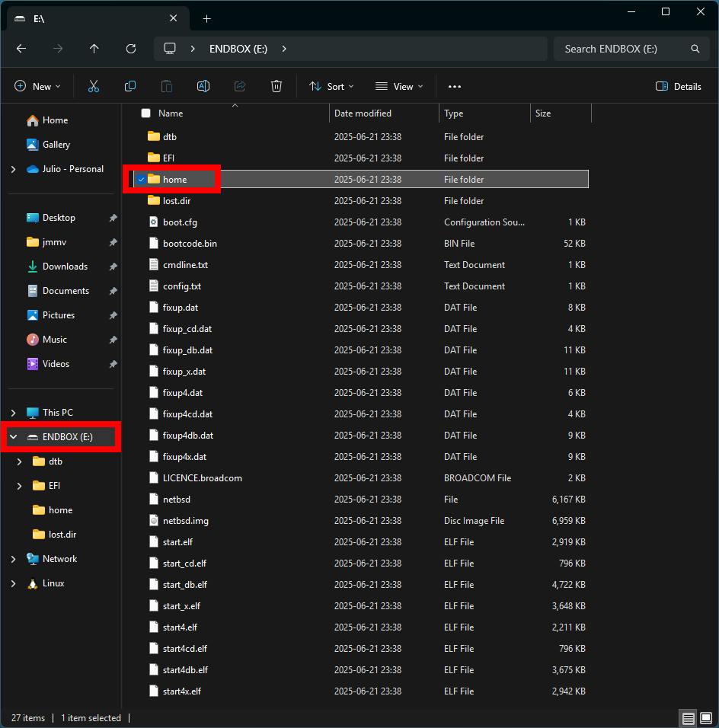Collapse the ENDBOX (E:) tree node

(x=14, y=437)
